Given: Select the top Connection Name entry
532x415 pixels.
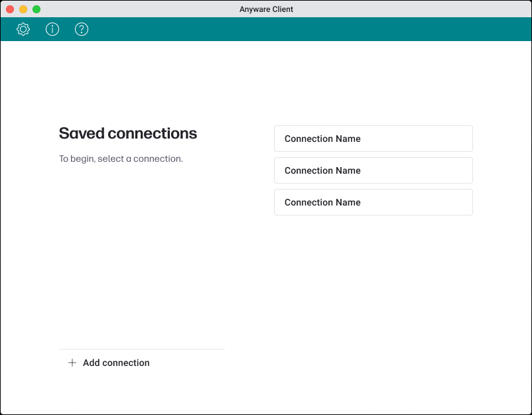Looking at the screenshot, I should pyautogui.click(x=373, y=139).
